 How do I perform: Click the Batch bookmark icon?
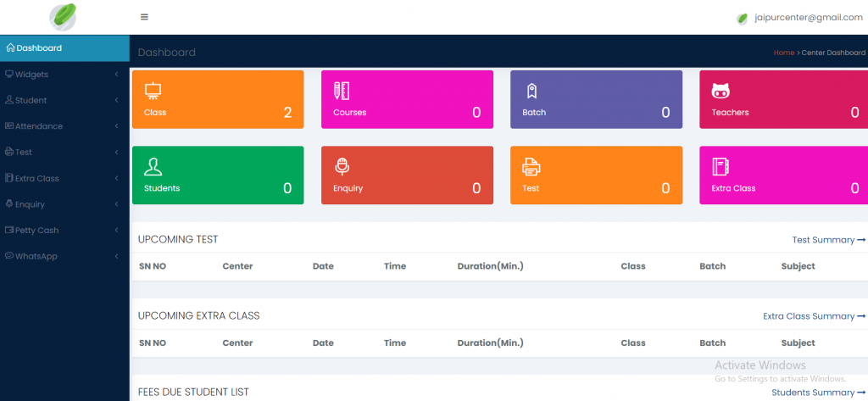click(x=531, y=91)
